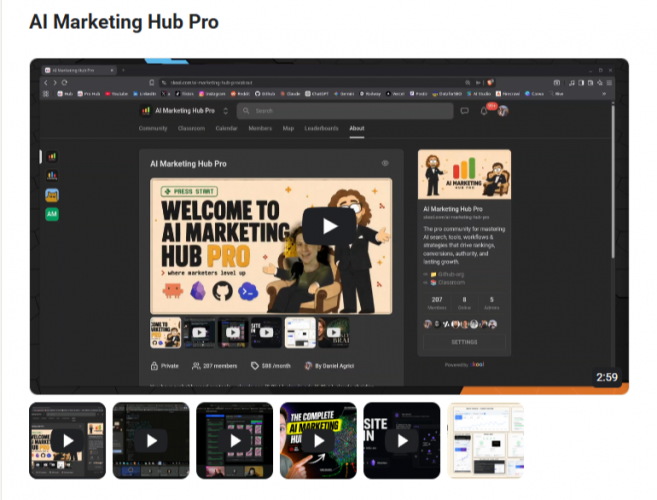Switch to the Members tab
Image resolution: width=657 pixels, height=500 pixels.
pyautogui.click(x=260, y=128)
